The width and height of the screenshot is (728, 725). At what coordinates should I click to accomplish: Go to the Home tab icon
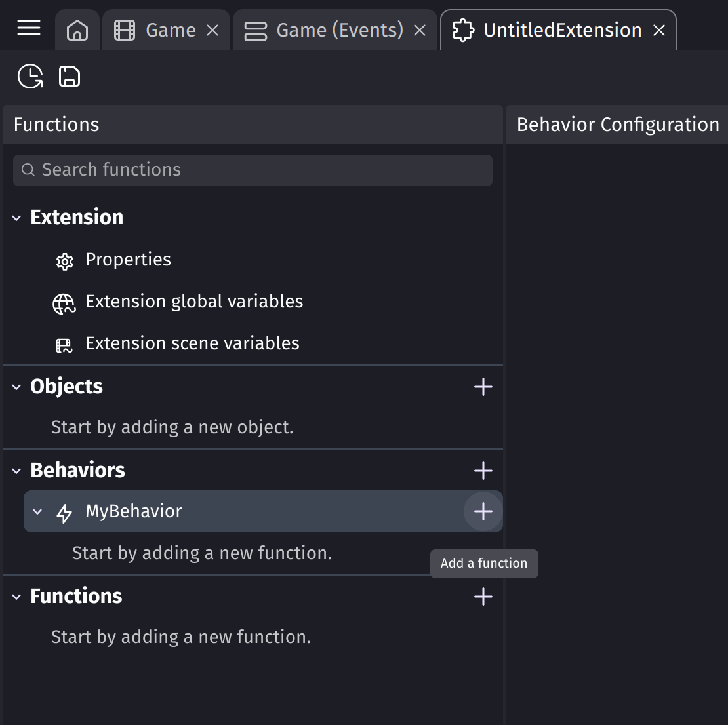(77, 31)
